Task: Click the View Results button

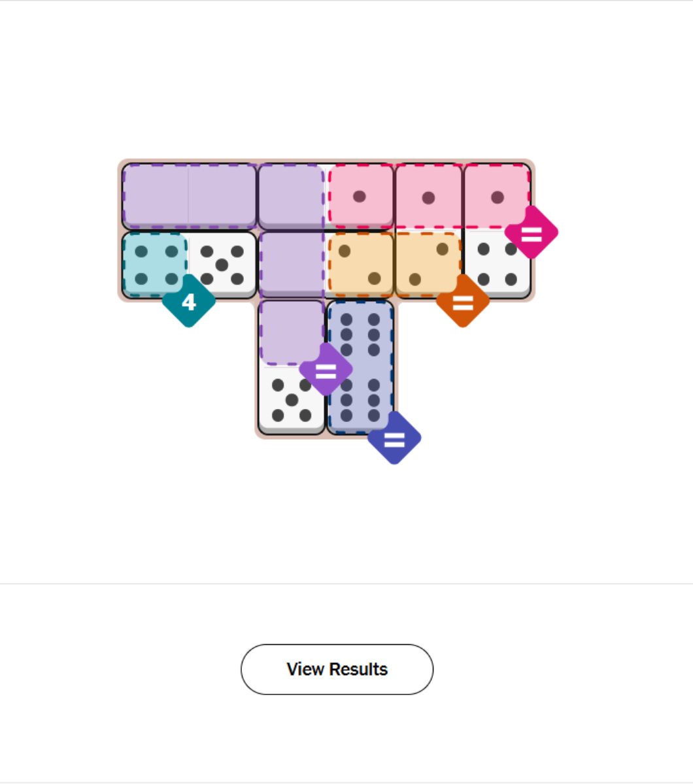Action: pyautogui.click(x=337, y=669)
